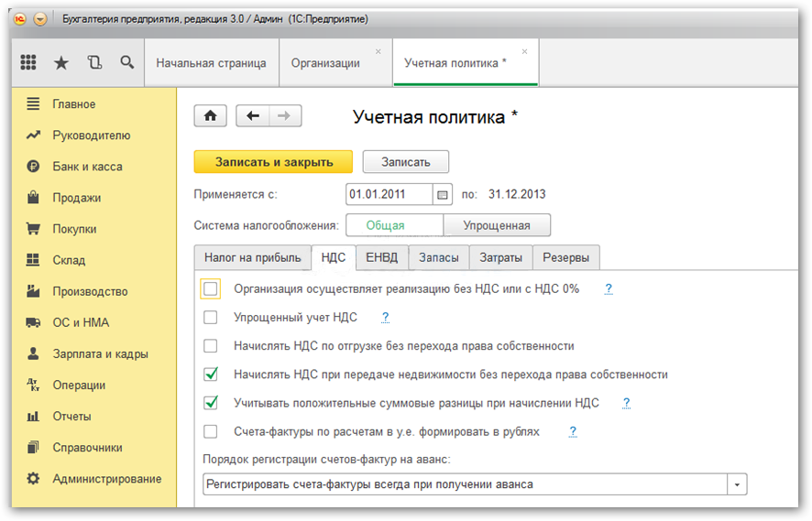The height and width of the screenshot is (521, 812).
Task: Uncheck Учитывать положительные суммовые разницы
Action: [x=211, y=403]
